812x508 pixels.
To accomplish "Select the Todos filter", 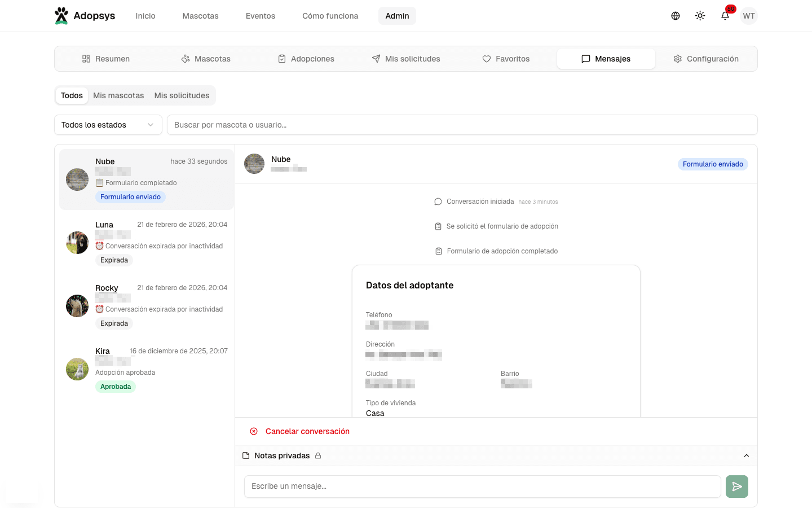I will tap(72, 95).
